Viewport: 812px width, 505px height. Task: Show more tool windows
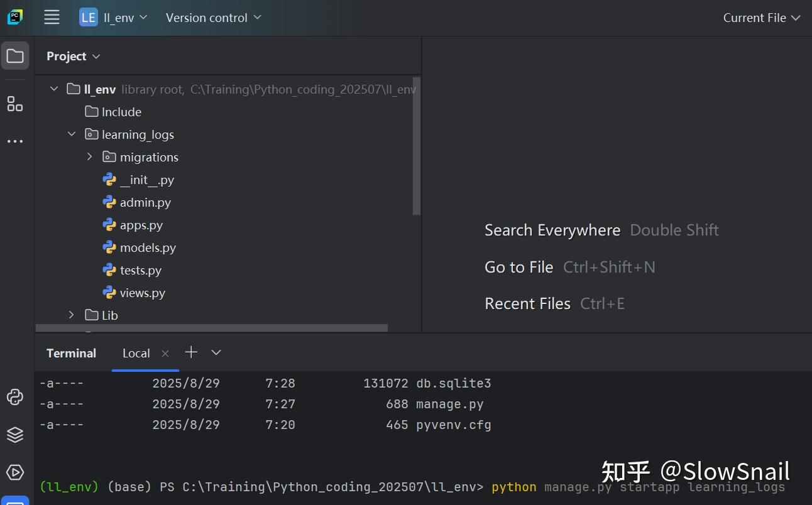(x=15, y=141)
